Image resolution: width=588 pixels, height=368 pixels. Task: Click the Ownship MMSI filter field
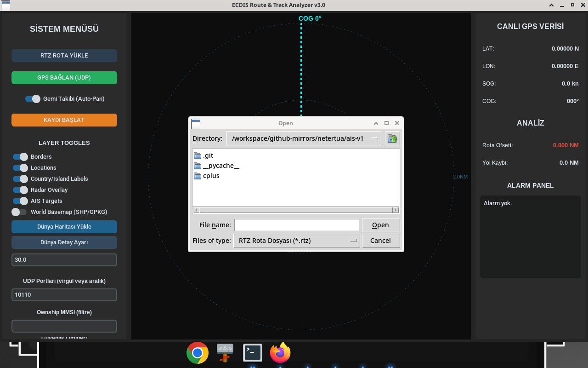(64, 326)
